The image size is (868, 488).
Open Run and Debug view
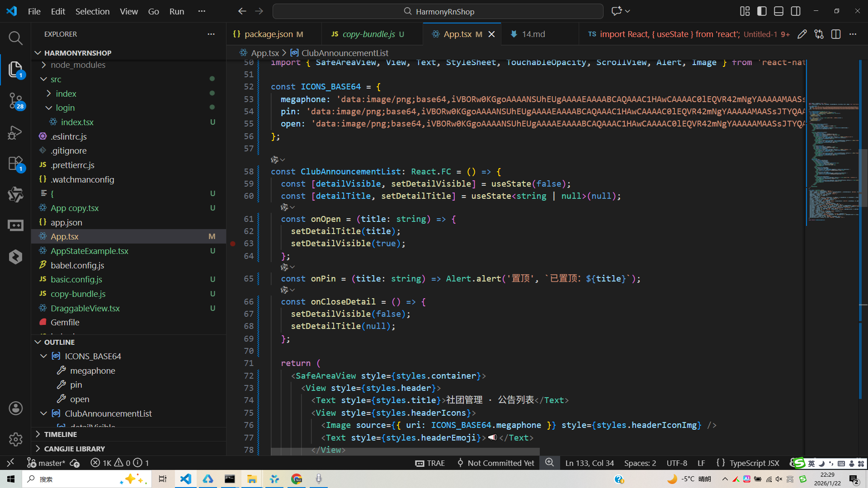pos(15,132)
